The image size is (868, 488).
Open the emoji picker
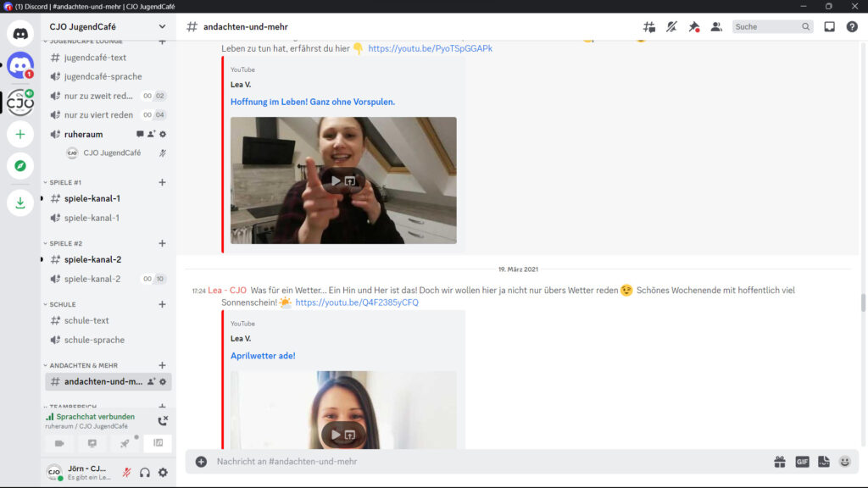(844, 462)
